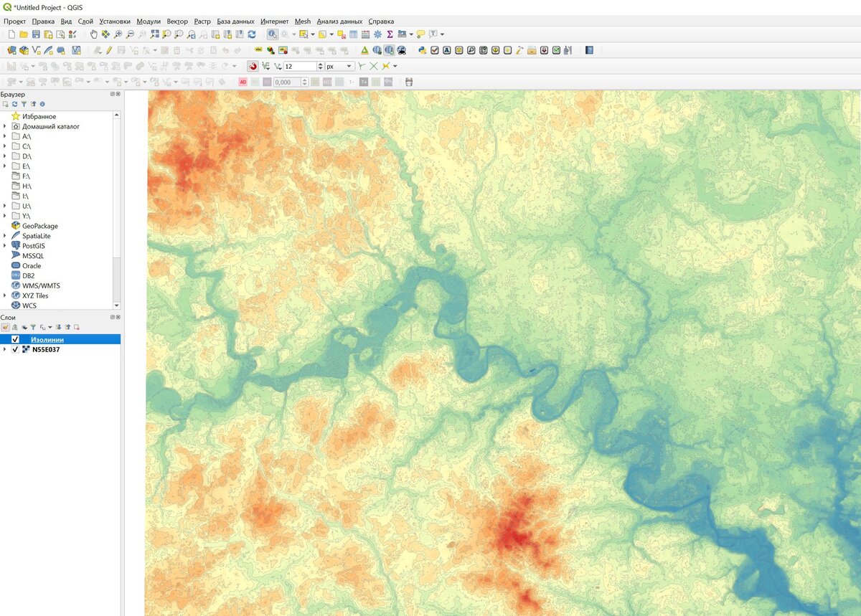Click the green triangle topology icon
The image size is (861, 616).
tap(364, 50)
